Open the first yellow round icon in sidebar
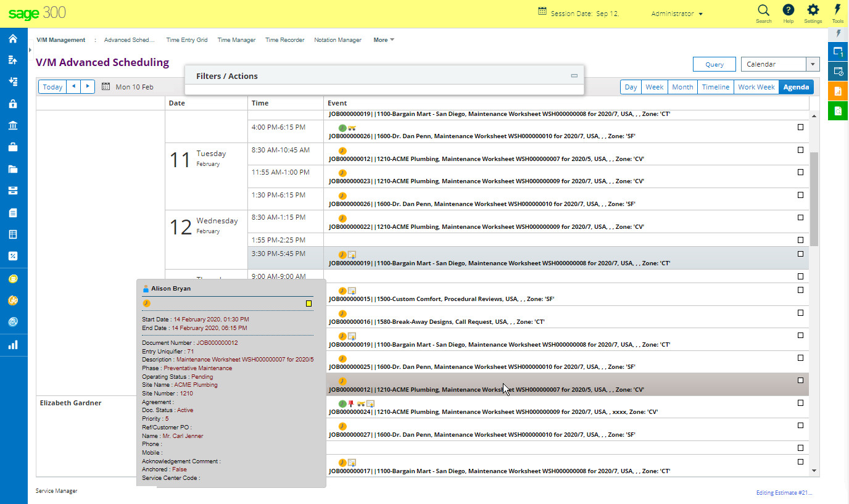 point(13,279)
